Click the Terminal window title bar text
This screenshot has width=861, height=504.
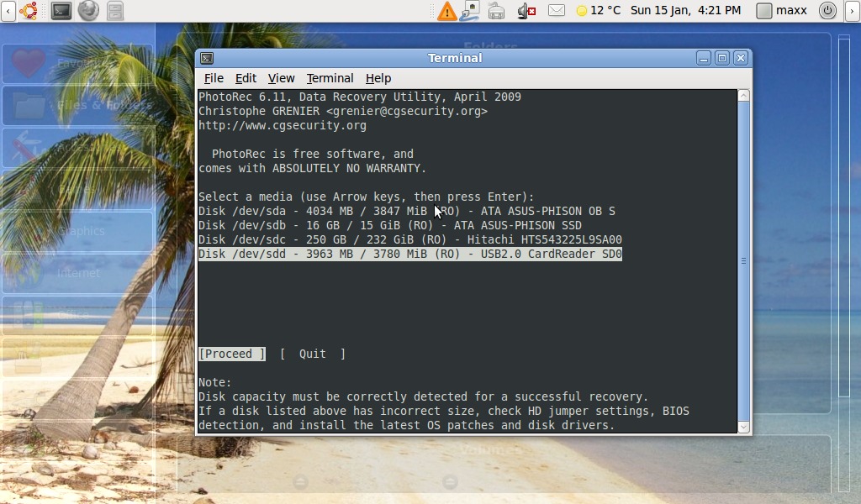(455, 58)
